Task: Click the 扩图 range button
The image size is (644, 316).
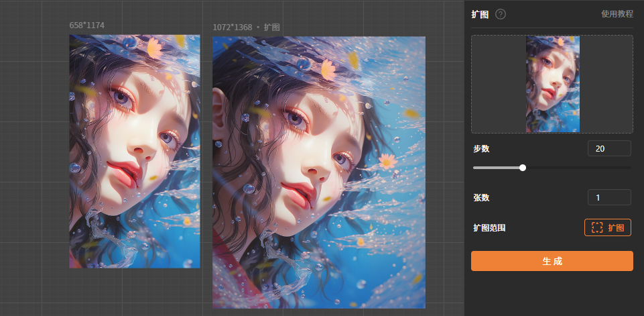Action: (x=607, y=227)
